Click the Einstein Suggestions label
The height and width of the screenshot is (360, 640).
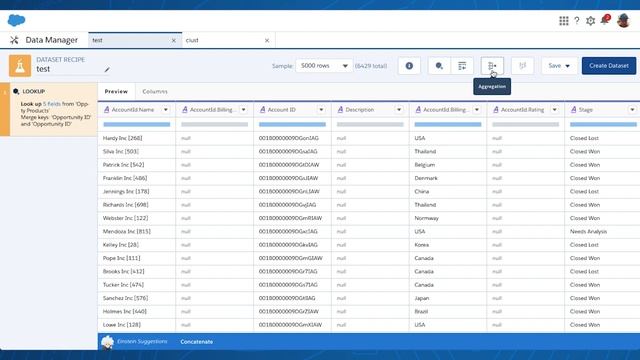click(x=142, y=342)
